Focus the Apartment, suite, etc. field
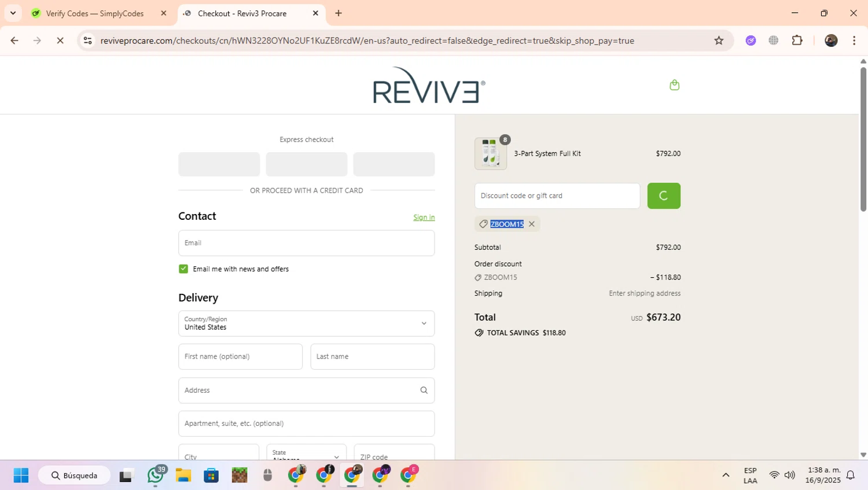 306,423
